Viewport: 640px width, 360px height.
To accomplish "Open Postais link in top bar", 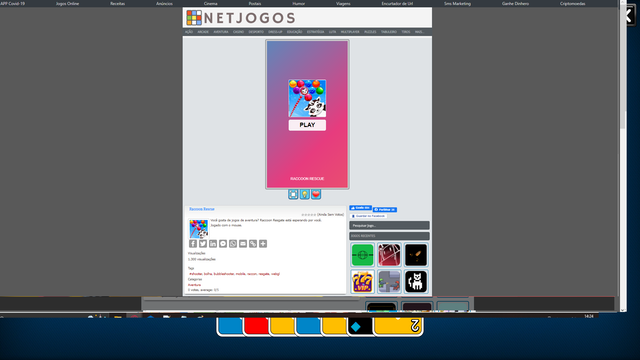I will coord(255,3).
